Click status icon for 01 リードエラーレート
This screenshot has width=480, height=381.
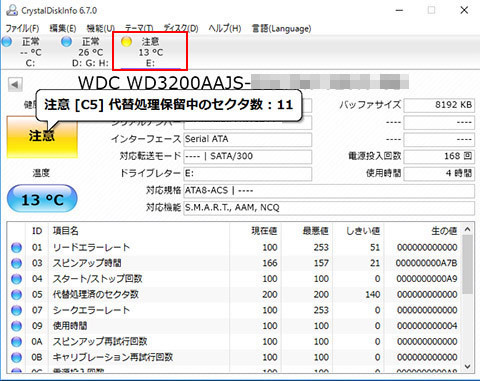(x=16, y=248)
